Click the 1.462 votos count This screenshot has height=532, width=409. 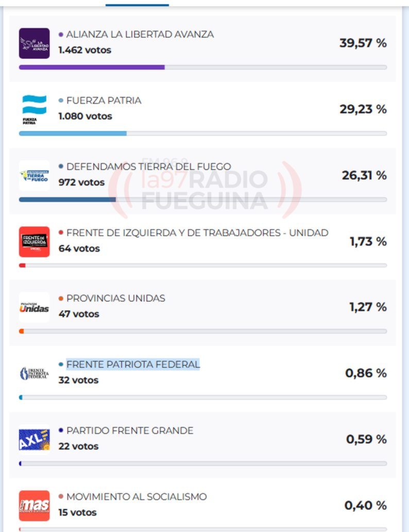(x=85, y=50)
